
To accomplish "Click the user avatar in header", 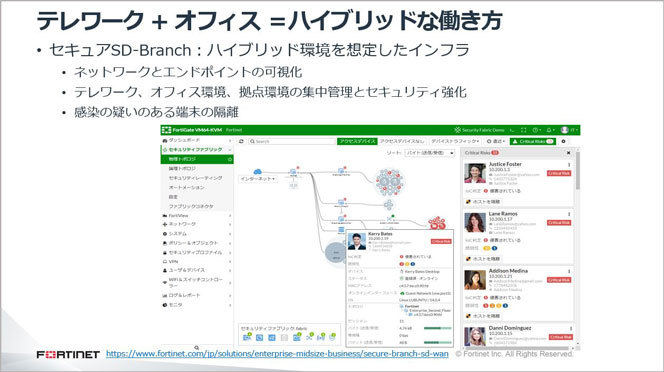I will point(564,130).
